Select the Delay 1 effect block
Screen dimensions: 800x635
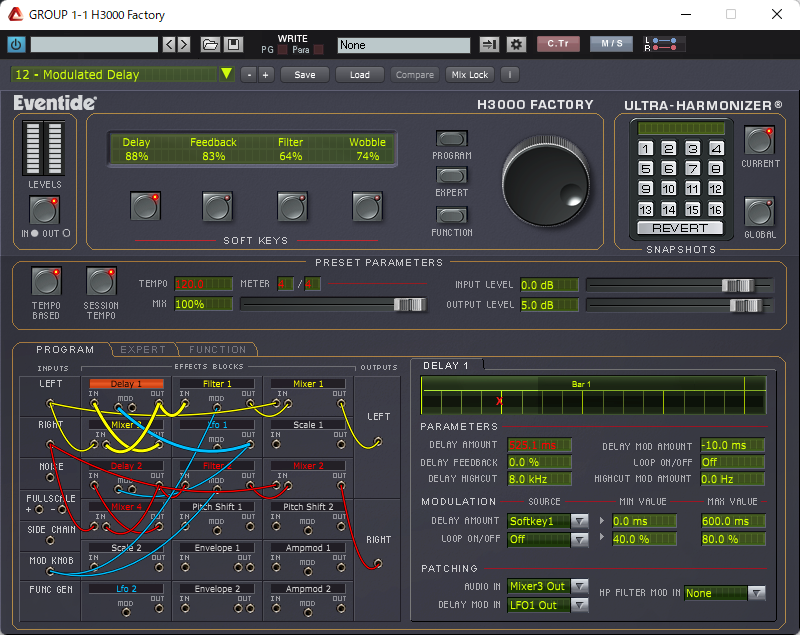coord(127,384)
